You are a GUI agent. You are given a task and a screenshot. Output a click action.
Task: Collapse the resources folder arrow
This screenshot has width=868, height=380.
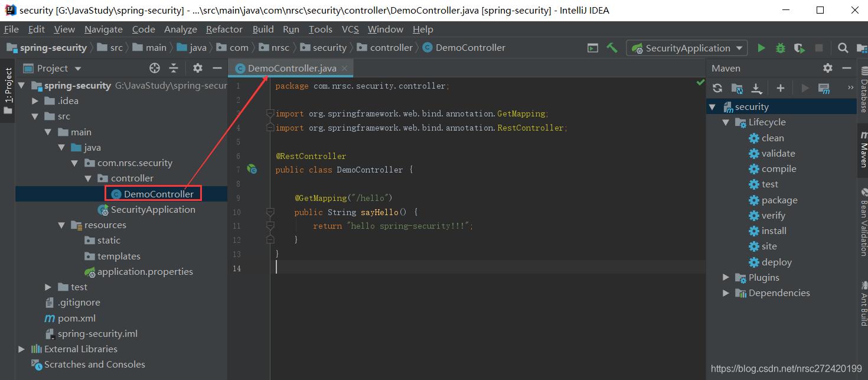(61, 225)
